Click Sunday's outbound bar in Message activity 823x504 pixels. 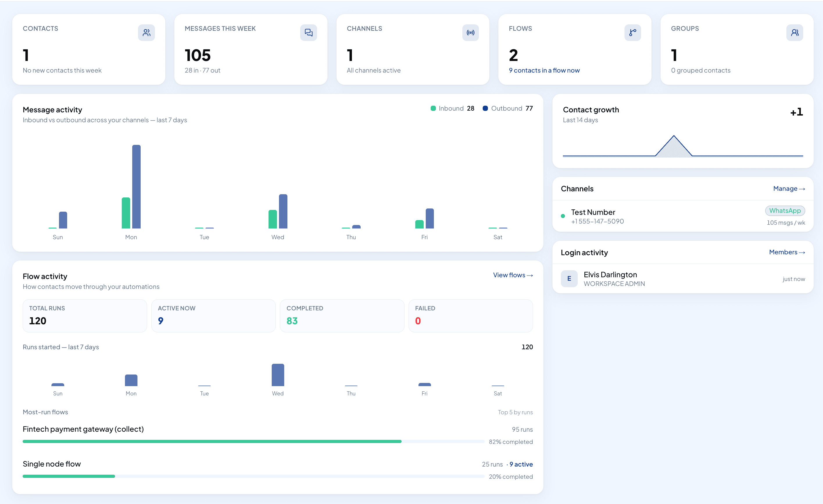pos(63,220)
